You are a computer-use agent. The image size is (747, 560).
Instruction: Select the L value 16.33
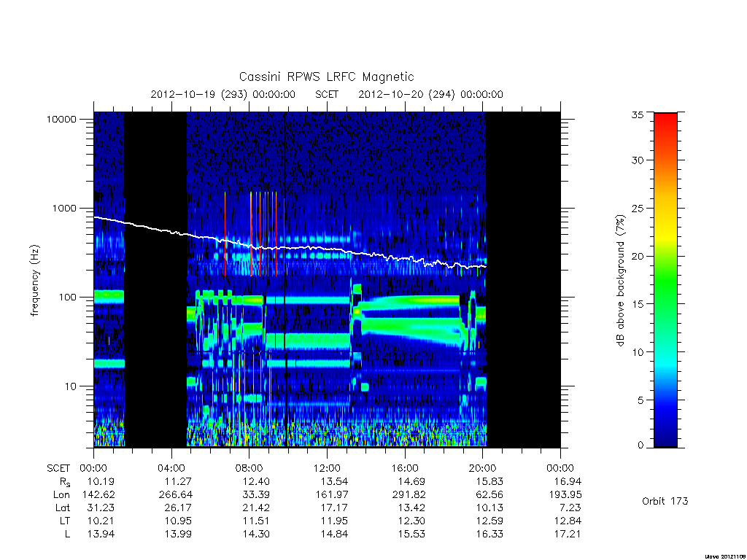click(x=489, y=534)
